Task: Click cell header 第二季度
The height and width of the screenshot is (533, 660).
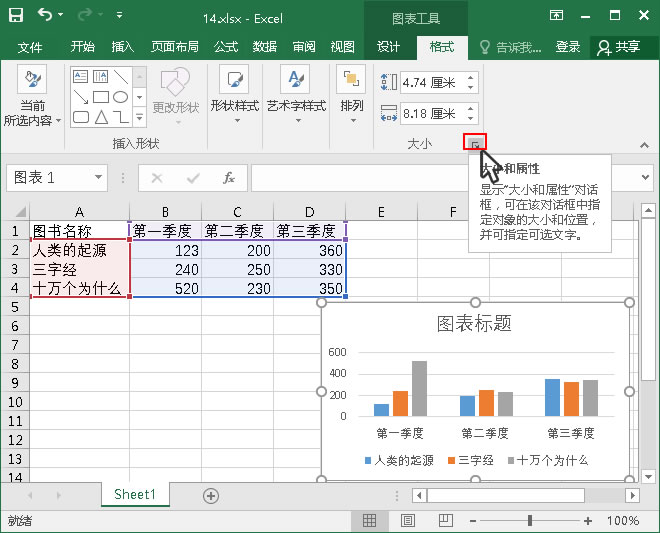Action: [x=237, y=231]
